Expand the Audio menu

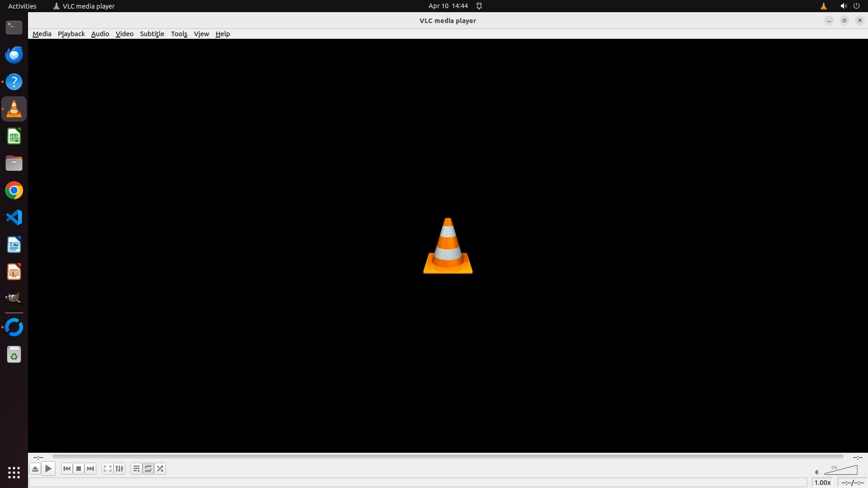(100, 34)
